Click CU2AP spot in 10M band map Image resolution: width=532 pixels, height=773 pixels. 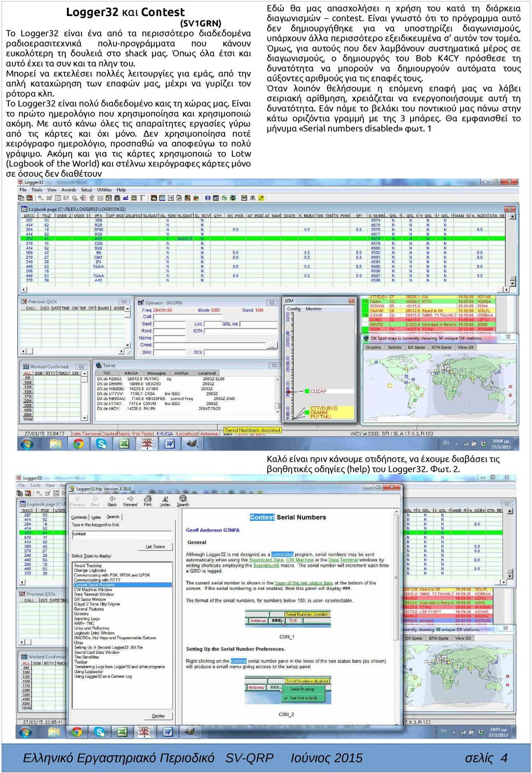pos(318,391)
